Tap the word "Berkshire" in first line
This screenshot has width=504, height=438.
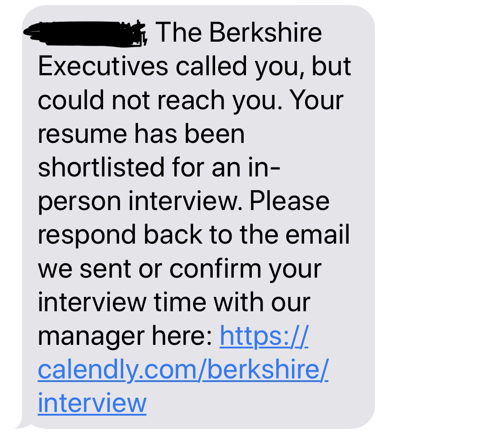click(x=266, y=32)
